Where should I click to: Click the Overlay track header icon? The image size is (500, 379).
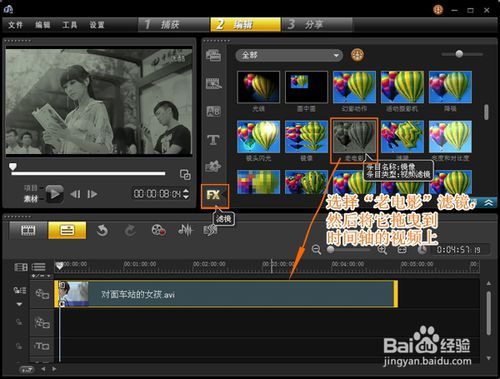pyautogui.click(x=42, y=323)
